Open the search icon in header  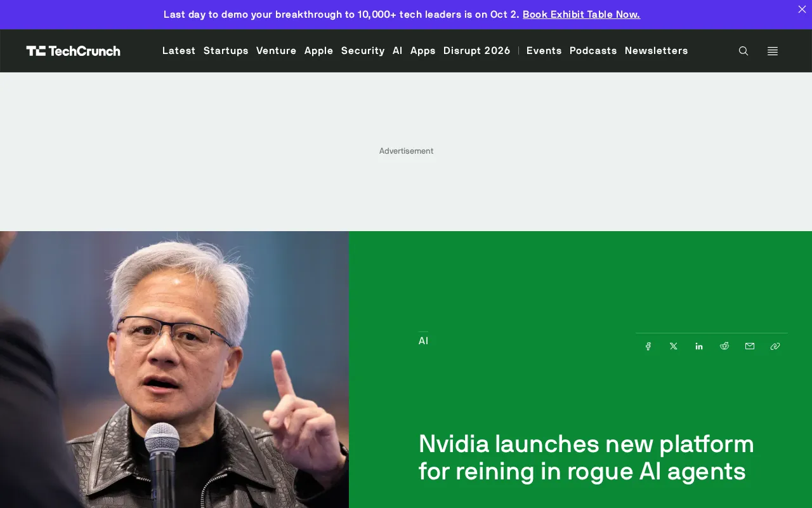743,51
